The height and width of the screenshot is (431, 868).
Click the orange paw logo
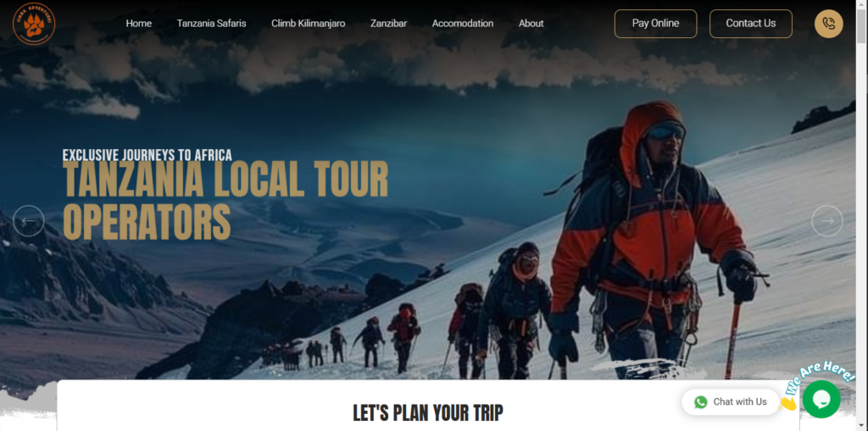click(34, 23)
